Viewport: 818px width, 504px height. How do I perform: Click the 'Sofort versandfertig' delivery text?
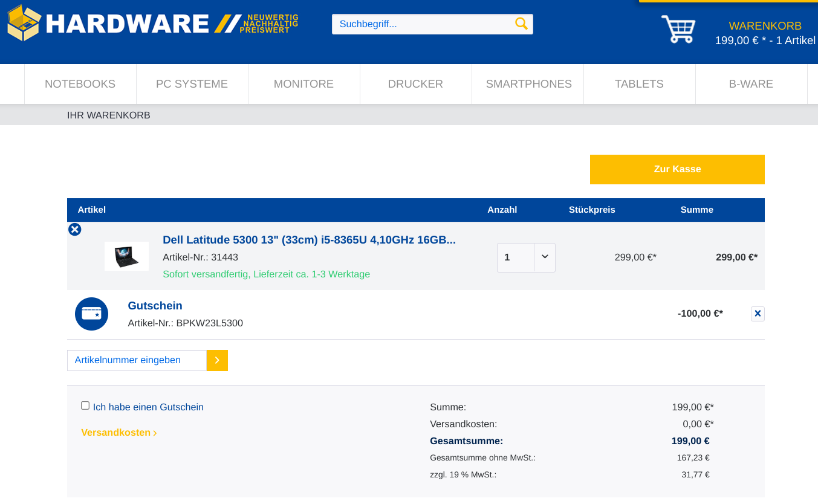(x=266, y=274)
